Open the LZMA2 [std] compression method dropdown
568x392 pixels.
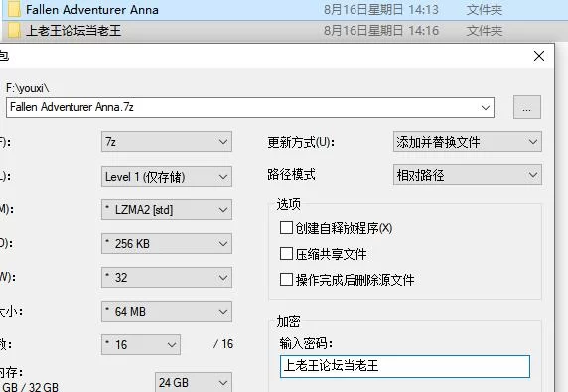click(167, 210)
